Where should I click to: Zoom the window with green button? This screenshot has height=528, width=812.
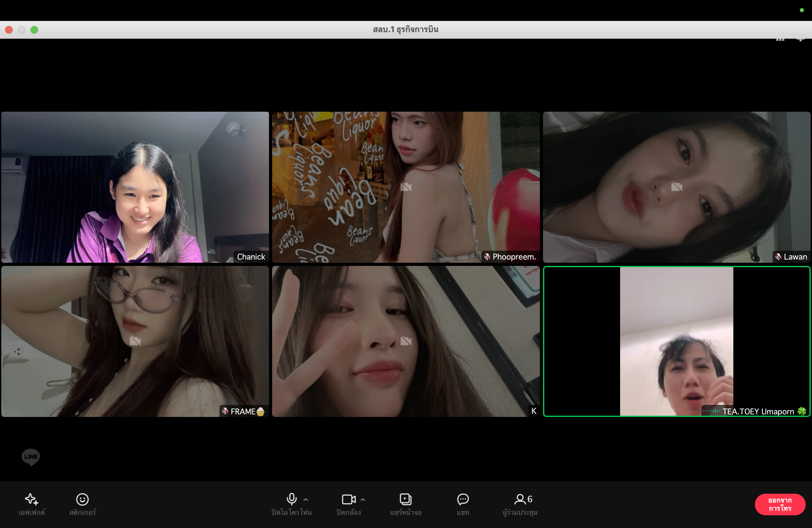click(34, 30)
